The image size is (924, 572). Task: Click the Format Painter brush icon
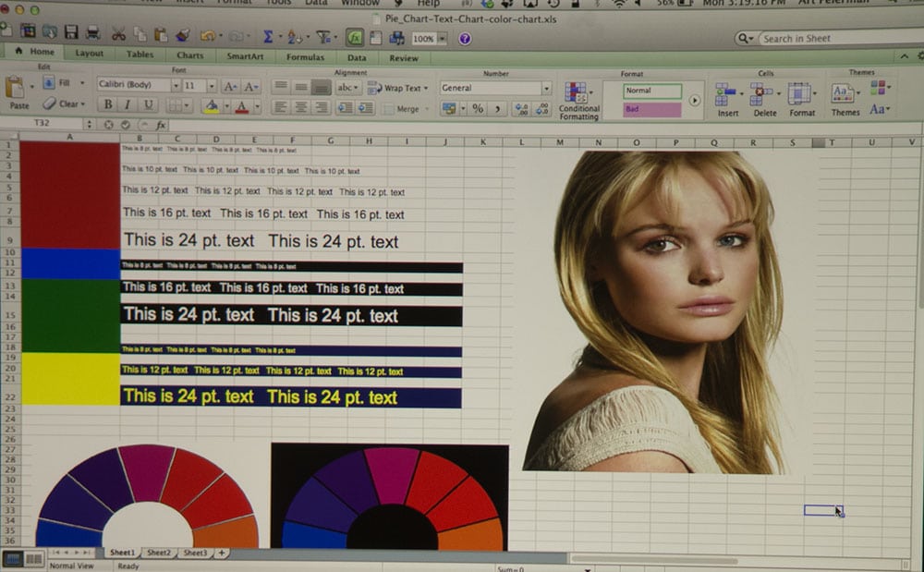coord(183,35)
